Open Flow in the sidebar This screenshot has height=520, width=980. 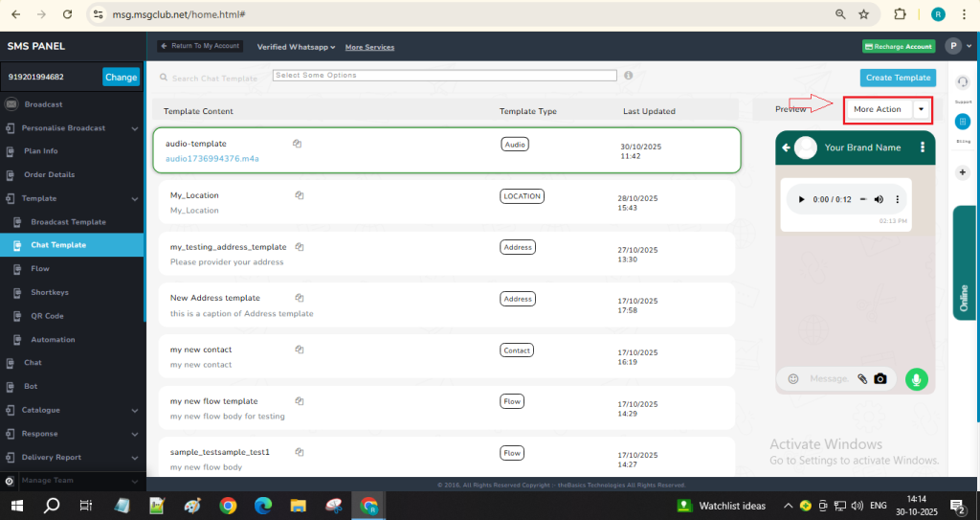coord(40,269)
